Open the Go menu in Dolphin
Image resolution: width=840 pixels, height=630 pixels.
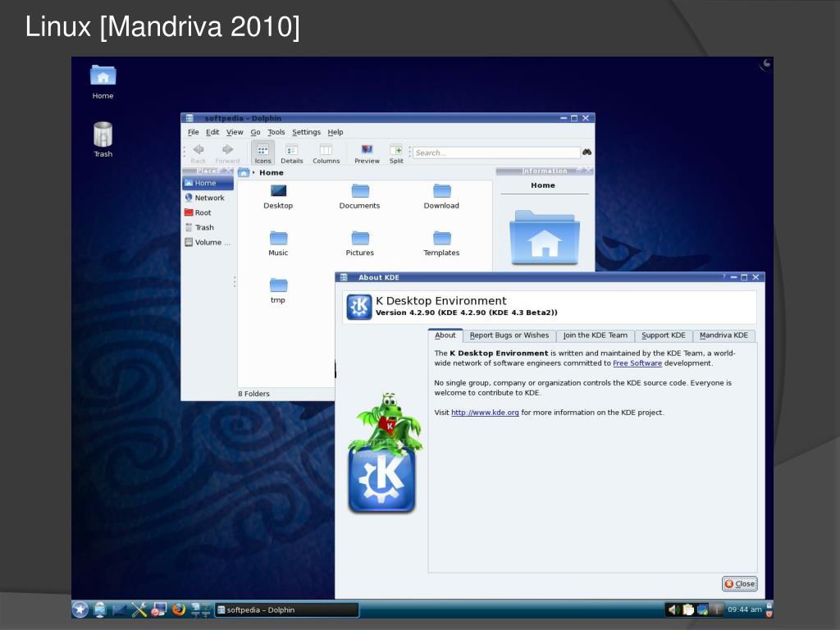(x=256, y=132)
